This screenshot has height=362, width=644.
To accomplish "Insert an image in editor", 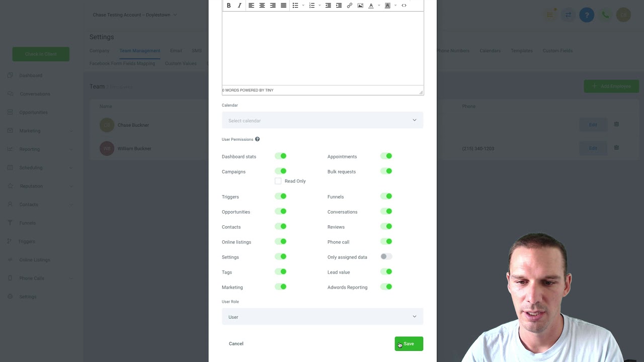I will (360, 6).
